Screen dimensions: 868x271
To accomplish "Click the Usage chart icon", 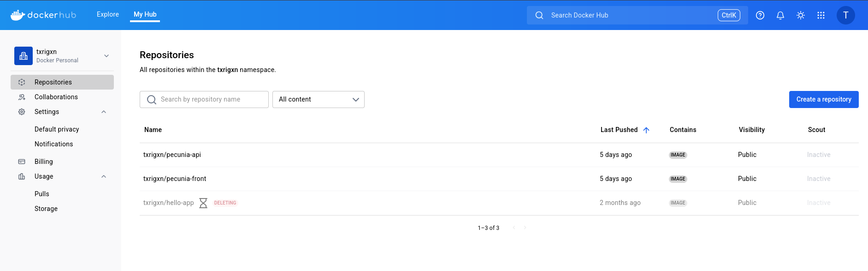I will coord(22,176).
